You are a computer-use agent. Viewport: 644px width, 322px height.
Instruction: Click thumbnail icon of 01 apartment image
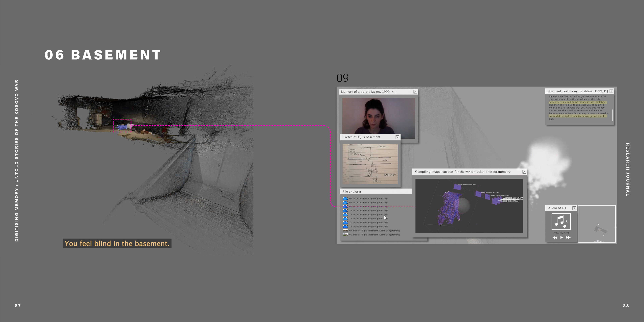point(345,235)
